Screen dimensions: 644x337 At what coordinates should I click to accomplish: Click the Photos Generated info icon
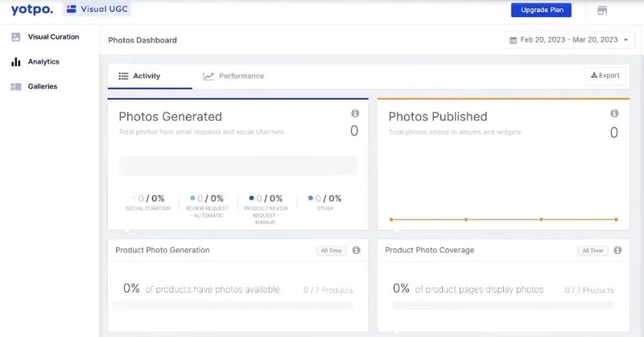click(x=354, y=113)
